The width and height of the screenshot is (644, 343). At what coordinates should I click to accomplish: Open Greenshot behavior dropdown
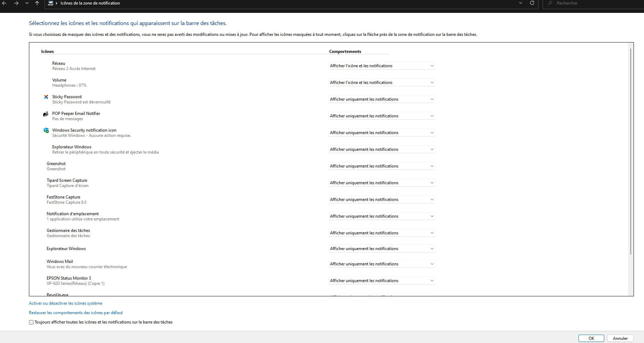pos(382,166)
